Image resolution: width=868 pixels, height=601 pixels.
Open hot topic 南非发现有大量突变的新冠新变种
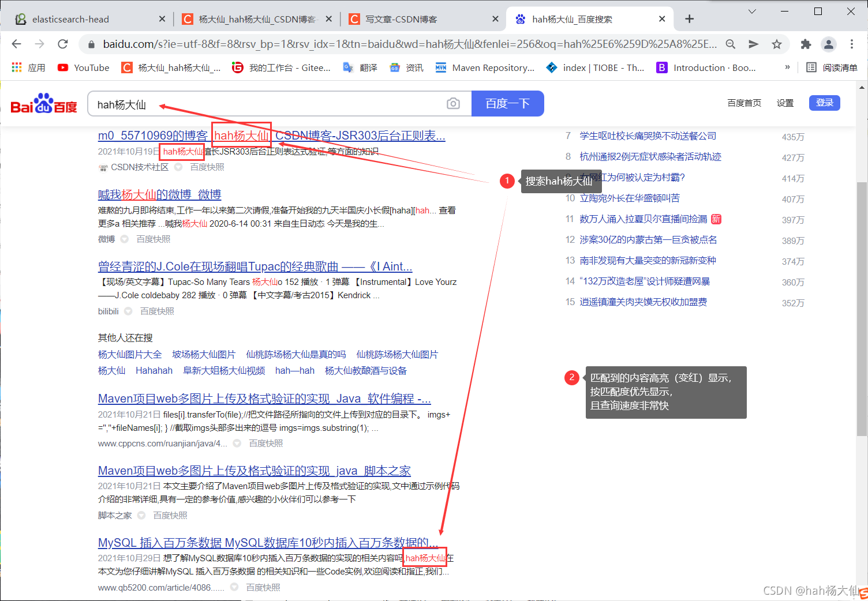(x=648, y=260)
